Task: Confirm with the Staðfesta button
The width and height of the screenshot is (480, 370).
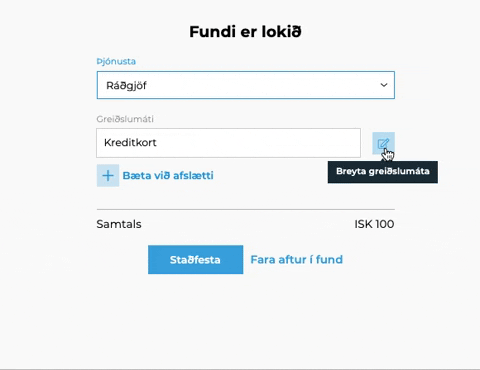Action: [x=195, y=260]
